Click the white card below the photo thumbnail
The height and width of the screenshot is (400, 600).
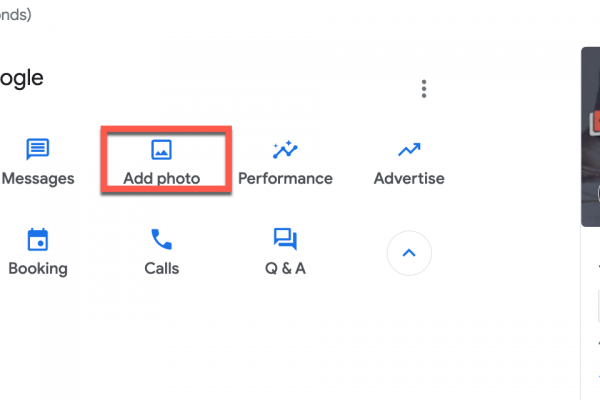click(x=590, y=320)
